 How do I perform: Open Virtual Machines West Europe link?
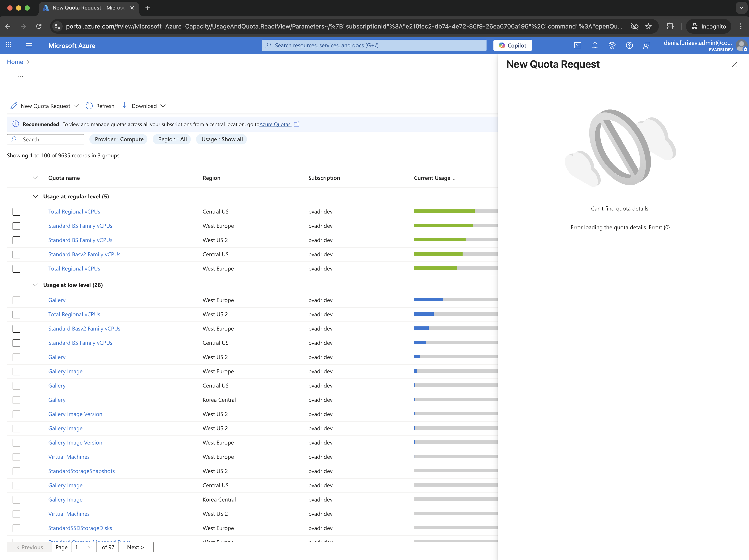coord(69,457)
